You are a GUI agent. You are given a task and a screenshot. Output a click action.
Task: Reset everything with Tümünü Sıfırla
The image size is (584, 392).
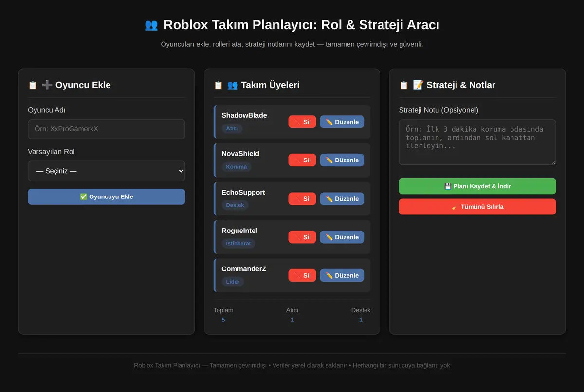[477, 207]
